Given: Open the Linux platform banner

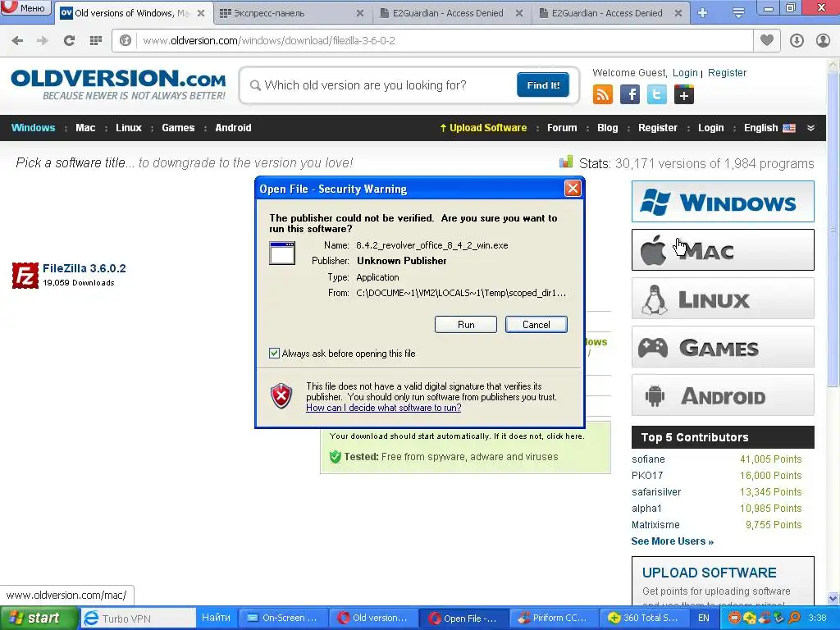Looking at the screenshot, I should (723, 299).
